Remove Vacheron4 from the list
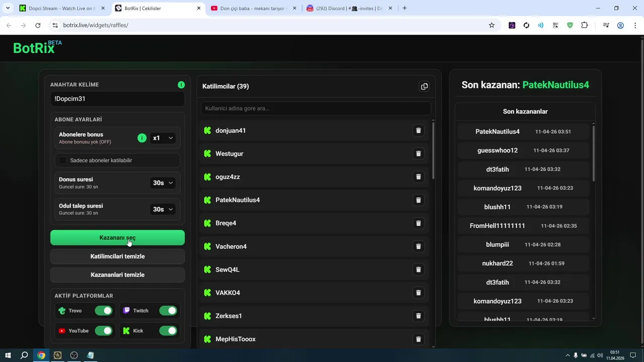This screenshot has height=362, width=644. coord(418,246)
